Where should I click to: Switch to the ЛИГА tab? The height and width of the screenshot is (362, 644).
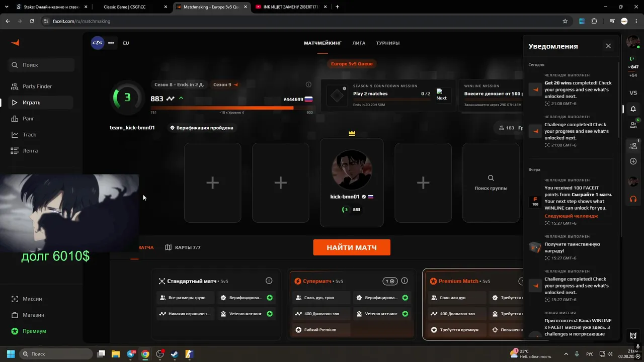(x=359, y=43)
